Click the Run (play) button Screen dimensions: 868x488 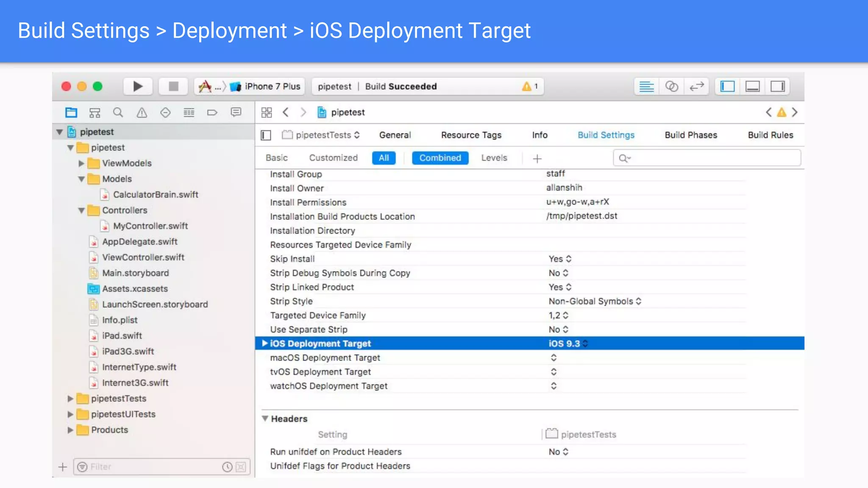click(x=138, y=86)
